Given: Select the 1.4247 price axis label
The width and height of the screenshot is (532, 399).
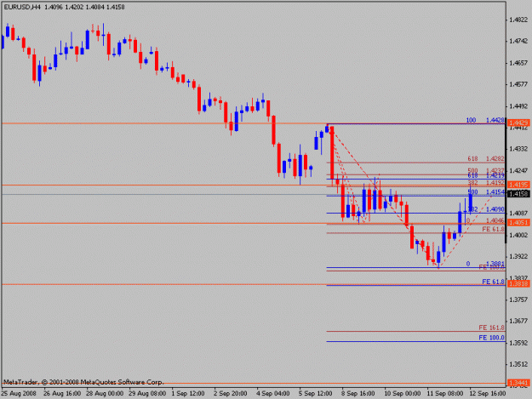Looking at the screenshot, I should point(518,170).
